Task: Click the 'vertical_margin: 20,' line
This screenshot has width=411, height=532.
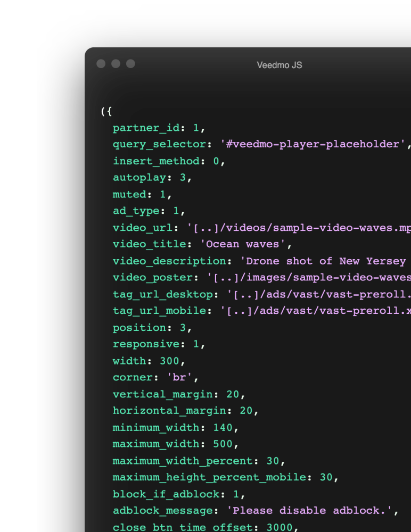Action: 179,394
